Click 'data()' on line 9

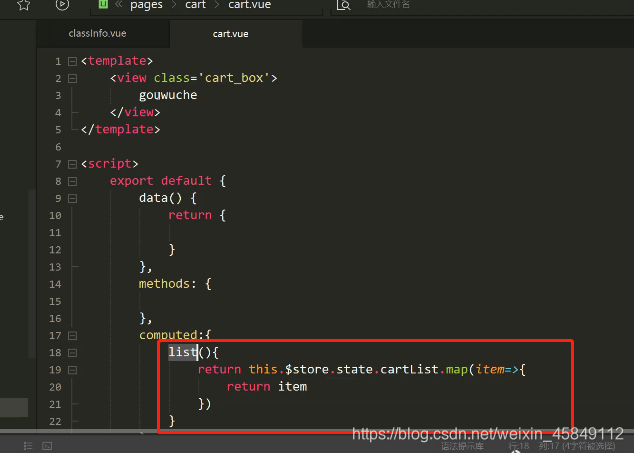(161, 198)
